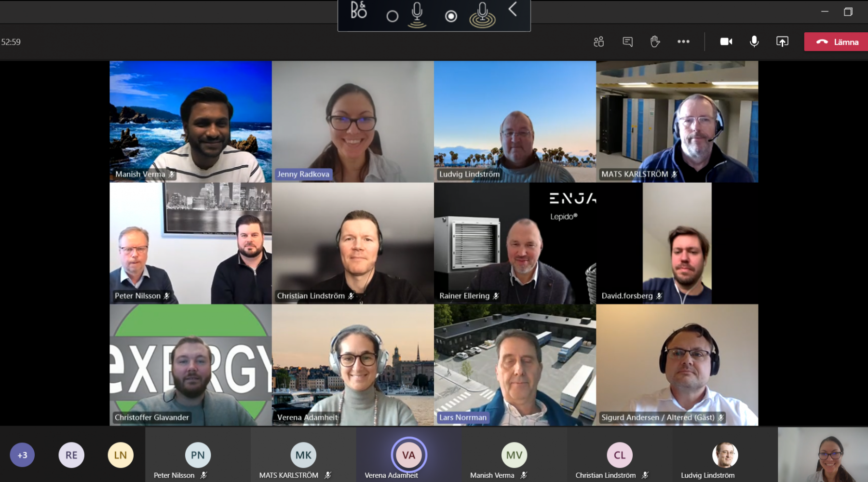Click muted mic icon beside Manish Verma video

[x=171, y=174]
